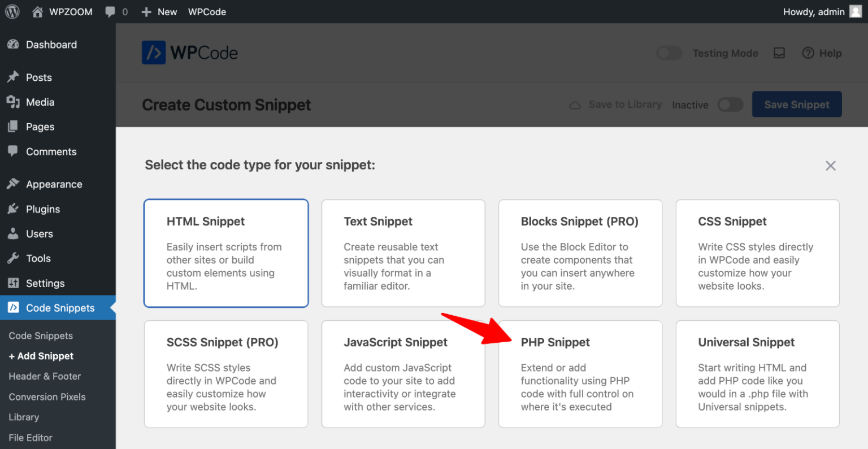The height and width of the screenshot is (449, 868).
Task: Open the WordPress logo menu
Action: 12,11
